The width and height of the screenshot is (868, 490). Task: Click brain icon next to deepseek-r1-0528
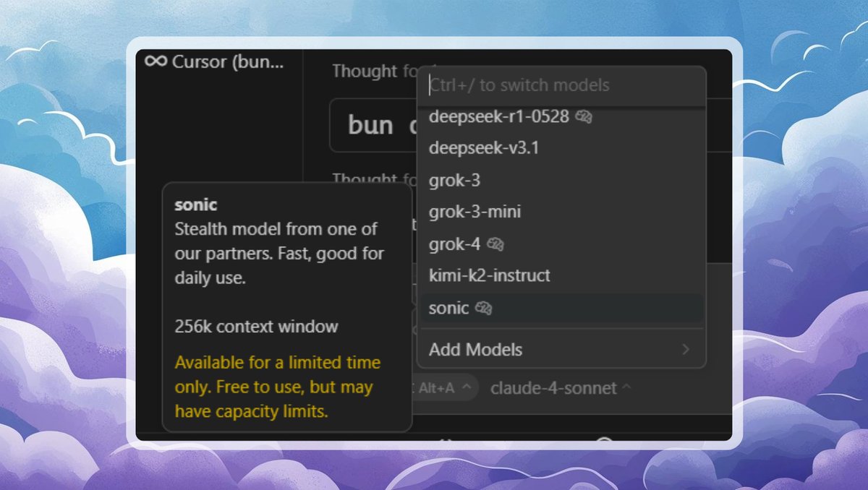(x=584, y=116)
